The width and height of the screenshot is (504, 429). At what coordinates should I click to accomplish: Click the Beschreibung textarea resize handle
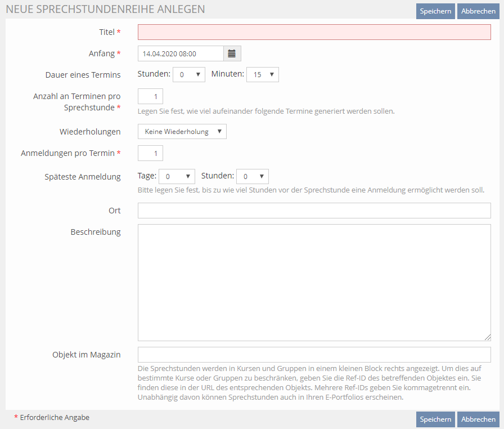click(x=487, y=337)
